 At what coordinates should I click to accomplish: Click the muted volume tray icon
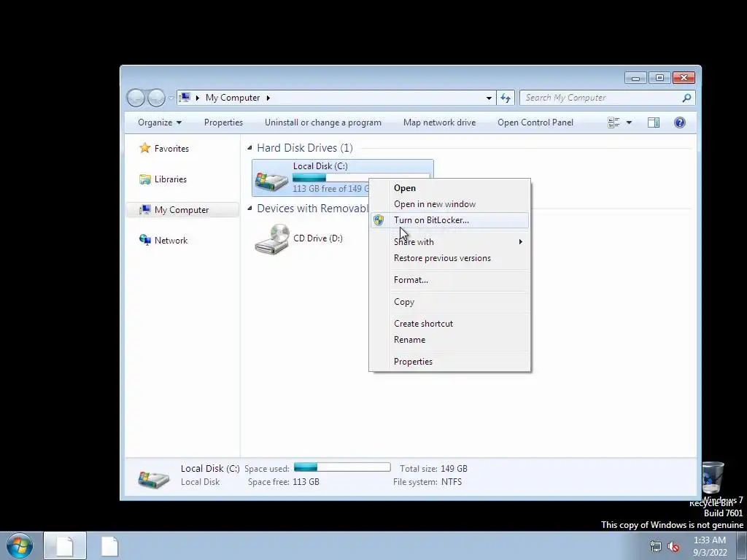click(673, 547)
